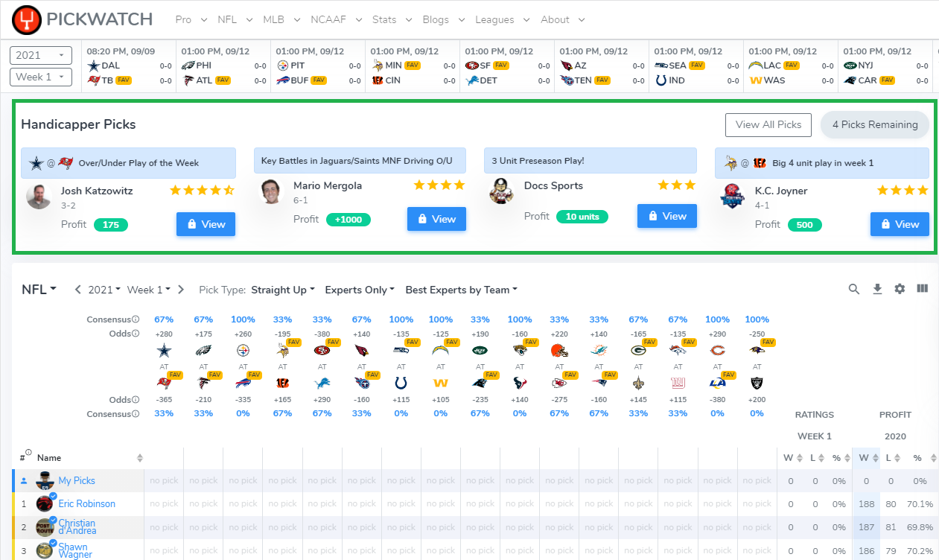Click the Colts logo in picks grid
This screenshot has height=560, width=939.
401,384
